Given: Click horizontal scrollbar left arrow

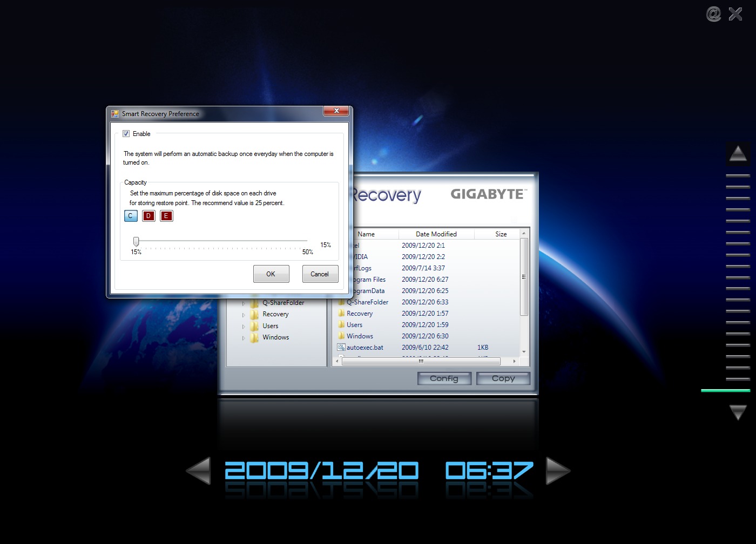Looking at the screenshot, I should tap(337, 361).
